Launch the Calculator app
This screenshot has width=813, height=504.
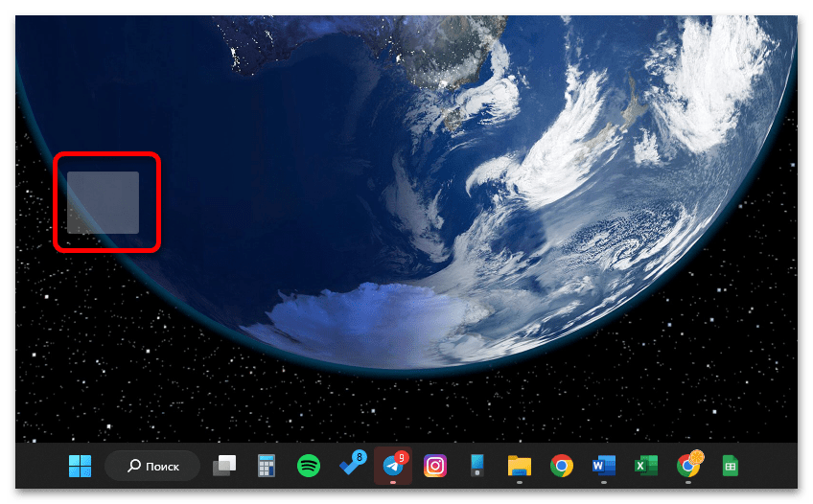coord(267,467)
